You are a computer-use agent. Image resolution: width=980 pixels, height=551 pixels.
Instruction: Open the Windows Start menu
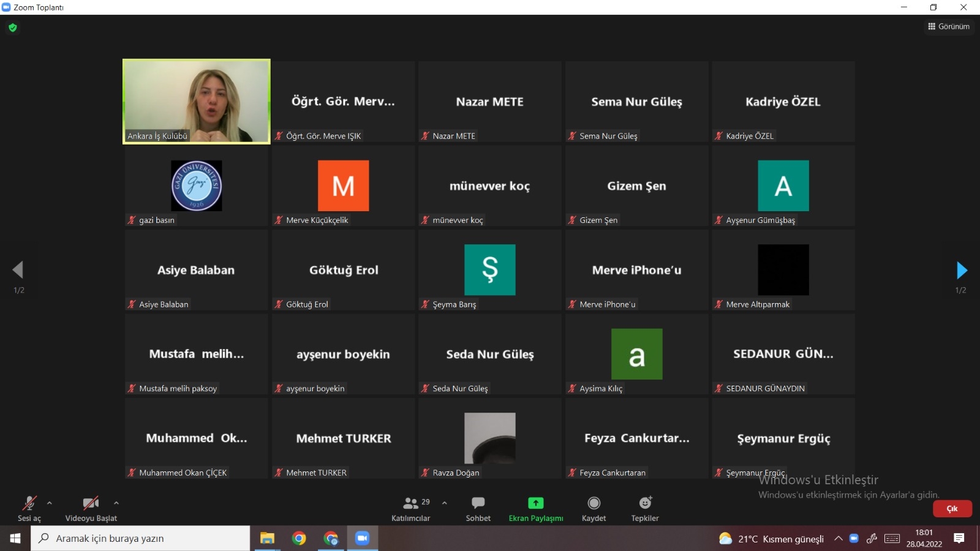(x=15, y=538)
